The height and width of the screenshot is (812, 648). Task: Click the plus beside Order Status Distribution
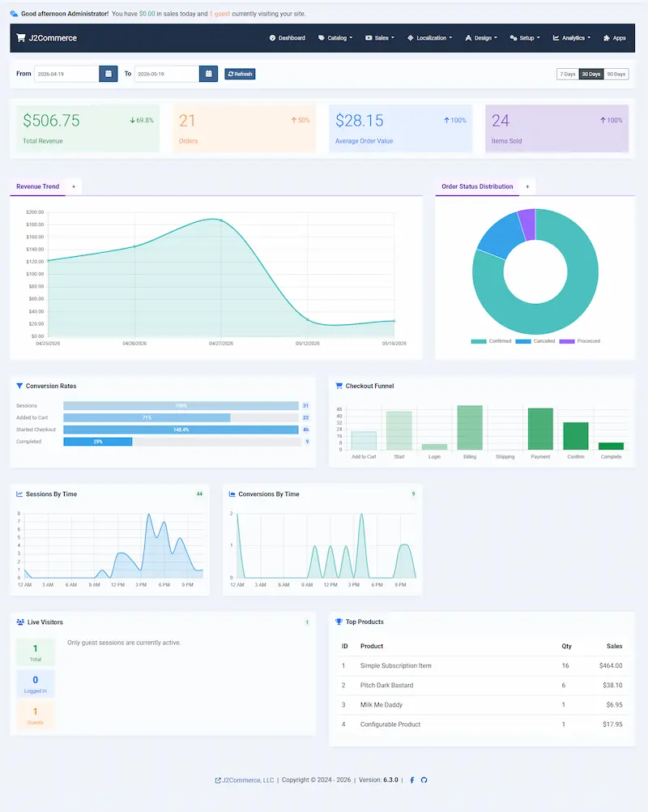coord(527,186)
